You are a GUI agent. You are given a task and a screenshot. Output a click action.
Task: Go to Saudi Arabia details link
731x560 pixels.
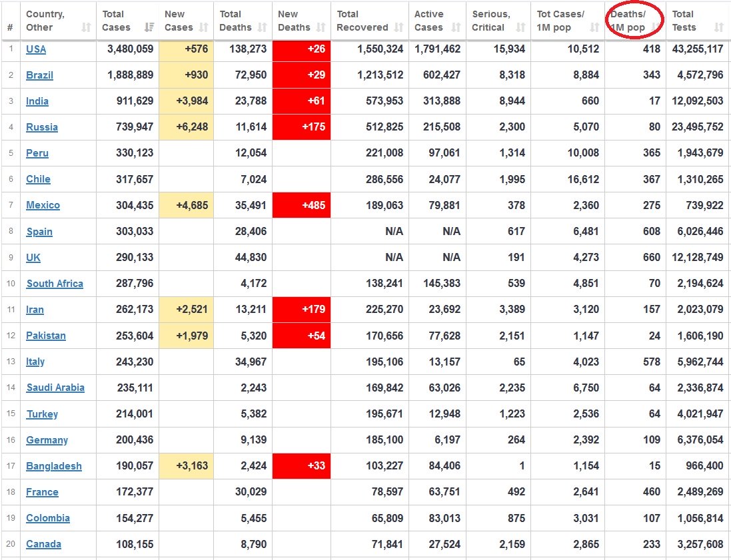[55, 388]
